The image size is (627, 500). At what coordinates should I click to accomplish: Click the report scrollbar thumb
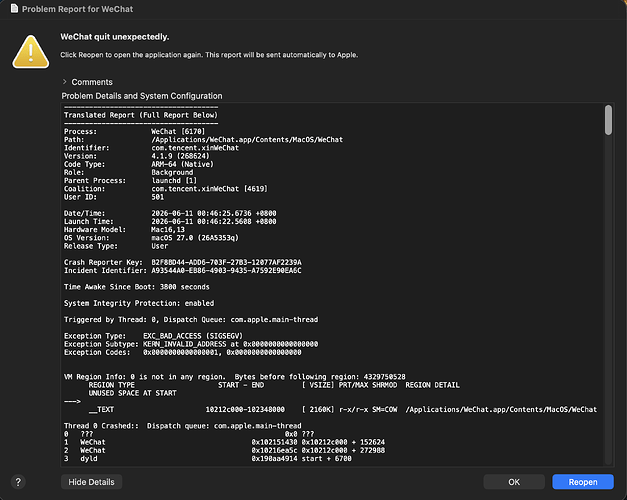[608, 120]
